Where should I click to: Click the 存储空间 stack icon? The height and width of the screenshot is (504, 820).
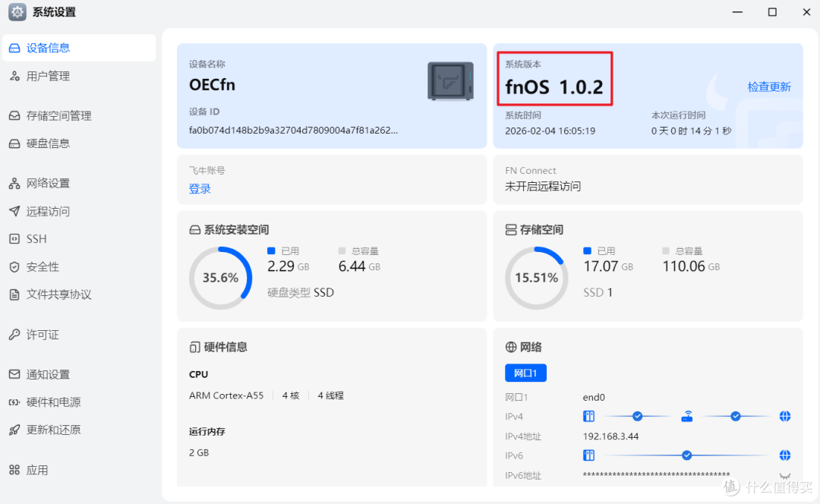tap(511, 230)
